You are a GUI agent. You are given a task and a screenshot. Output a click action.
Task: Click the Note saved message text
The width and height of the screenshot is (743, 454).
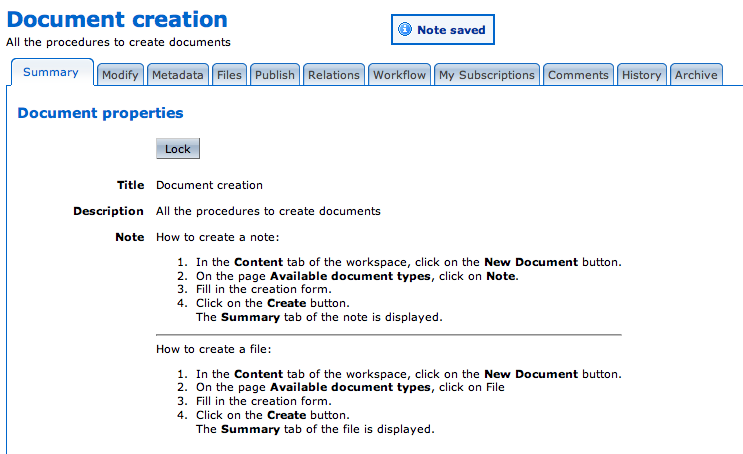tap(451, 30)
